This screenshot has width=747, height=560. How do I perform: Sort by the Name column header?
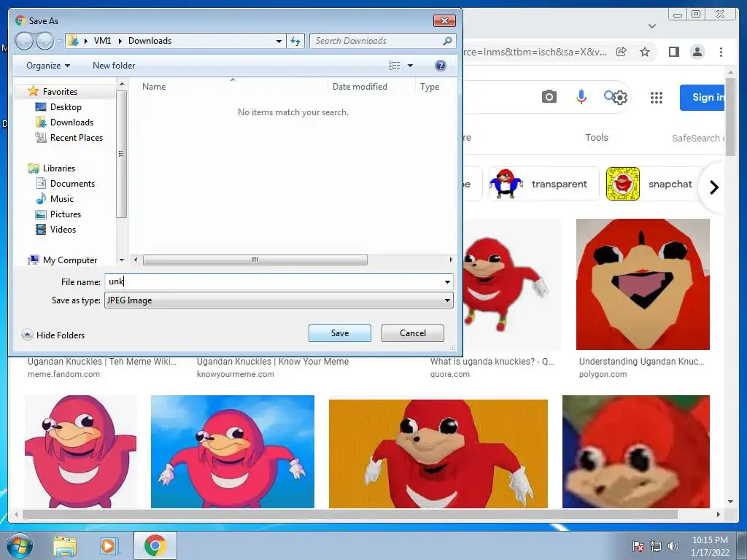pos(154,87)
